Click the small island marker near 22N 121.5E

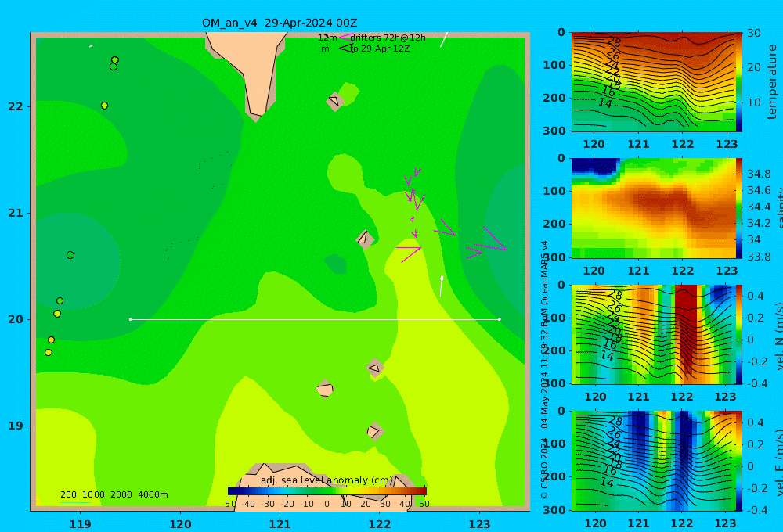334,101
